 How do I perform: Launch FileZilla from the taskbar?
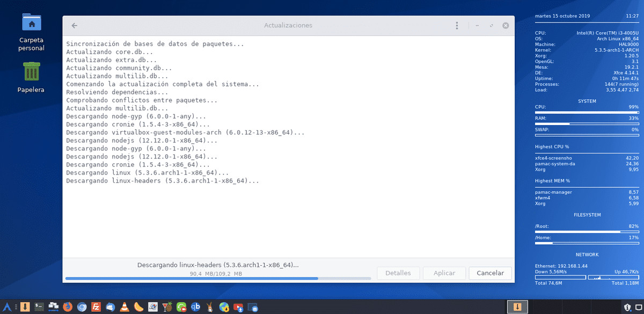pyautogui.click(x=96, y=307)
